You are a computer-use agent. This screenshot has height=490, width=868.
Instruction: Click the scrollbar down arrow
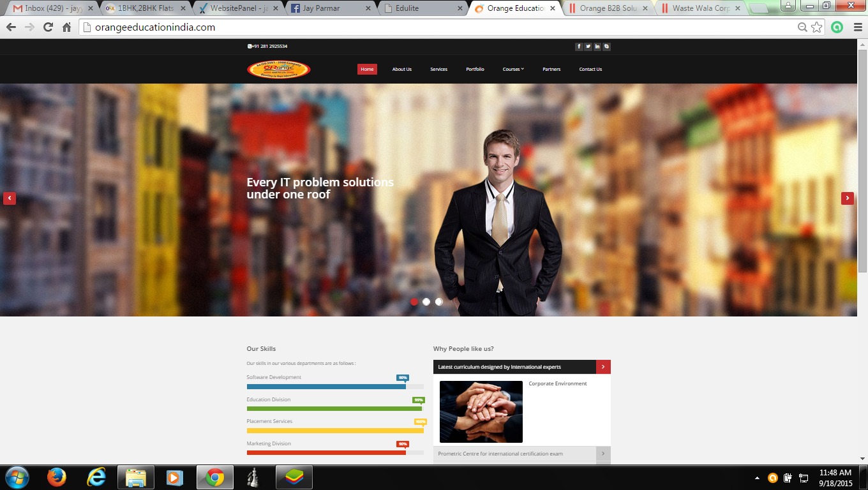(x=862, y=458)
